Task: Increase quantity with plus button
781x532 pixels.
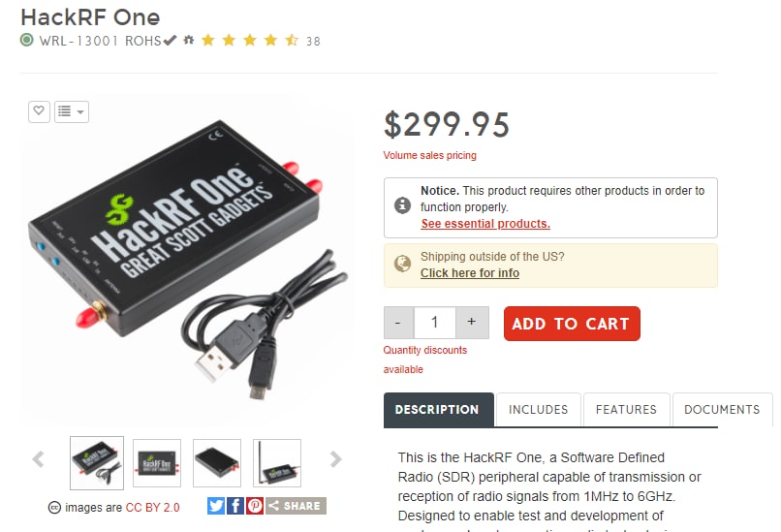Action: [471, 323]
